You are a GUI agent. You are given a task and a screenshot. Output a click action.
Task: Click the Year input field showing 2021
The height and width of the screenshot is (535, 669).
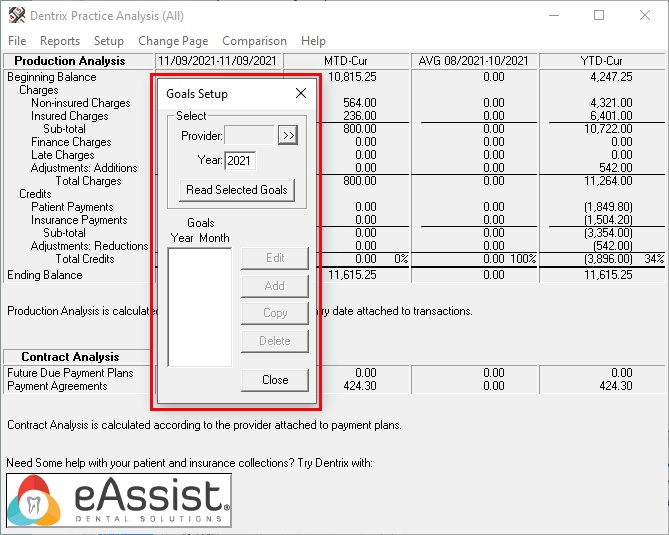(x=240, y=160)
